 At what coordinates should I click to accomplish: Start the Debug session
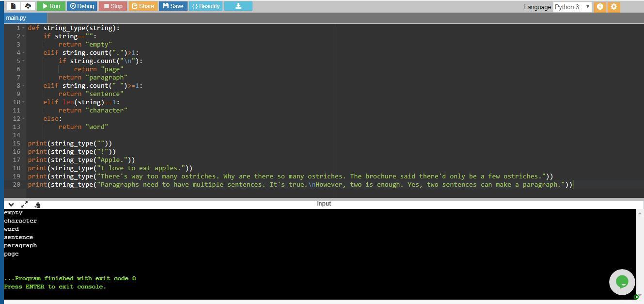tap(82, 6)
